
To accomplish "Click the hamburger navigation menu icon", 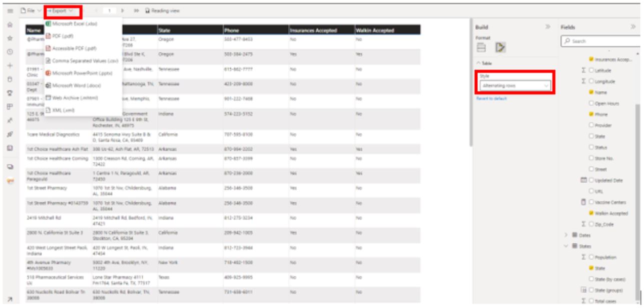I will [x=10, y=10].
